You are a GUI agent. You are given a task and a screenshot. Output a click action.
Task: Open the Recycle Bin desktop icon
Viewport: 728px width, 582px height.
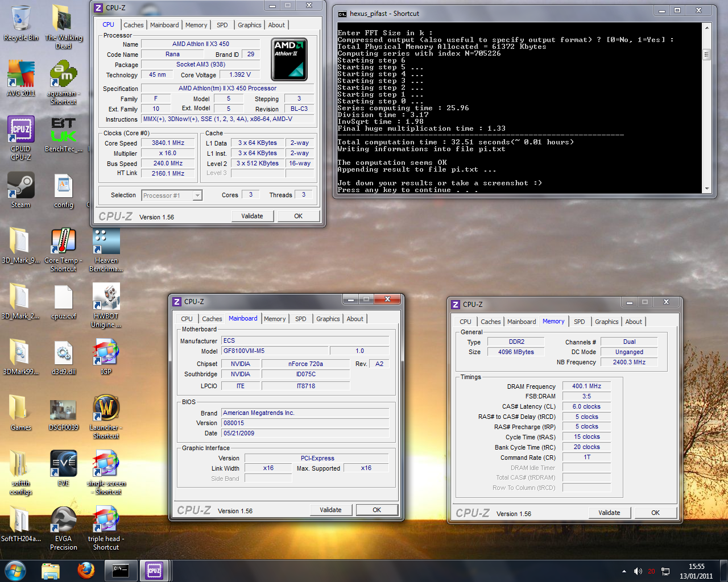click(20, 23)
